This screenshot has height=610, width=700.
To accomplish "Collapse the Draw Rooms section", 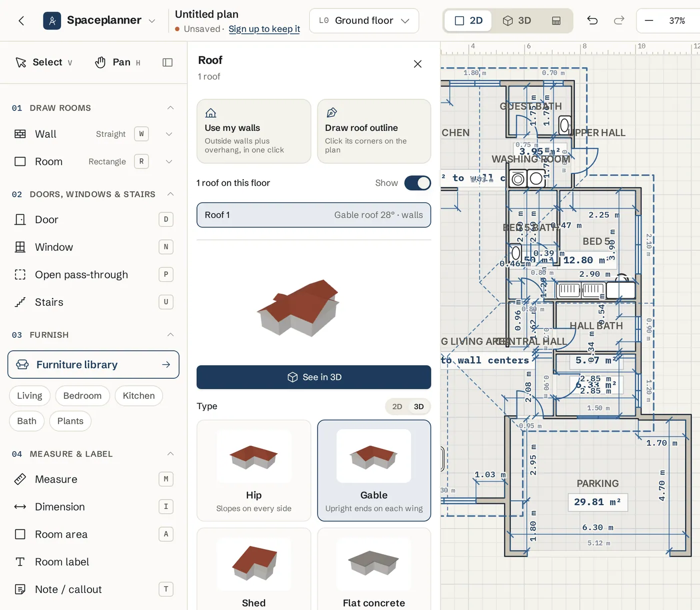I will coord(170,108).
